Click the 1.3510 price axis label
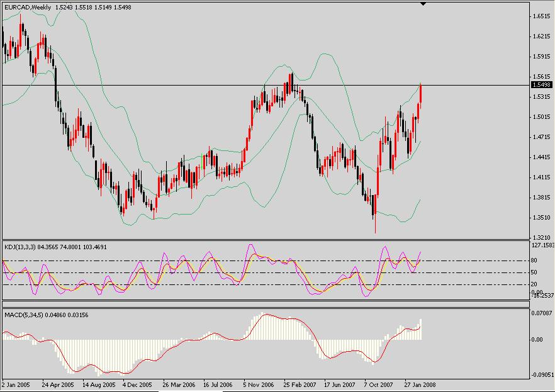The height and width of the screenshot is (392, 555). point(542,218)
